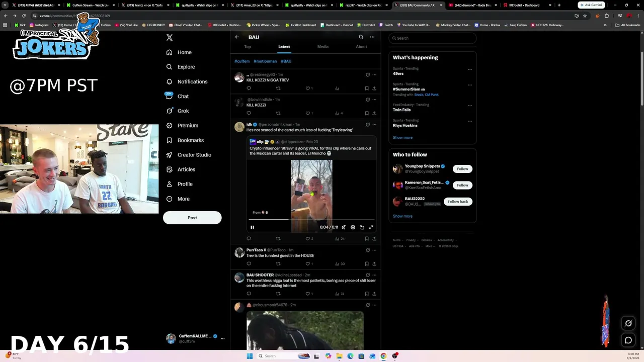Screen dimensions: 644x362
Task: Follow Youngboy Snippets
Action: point(462,169)
